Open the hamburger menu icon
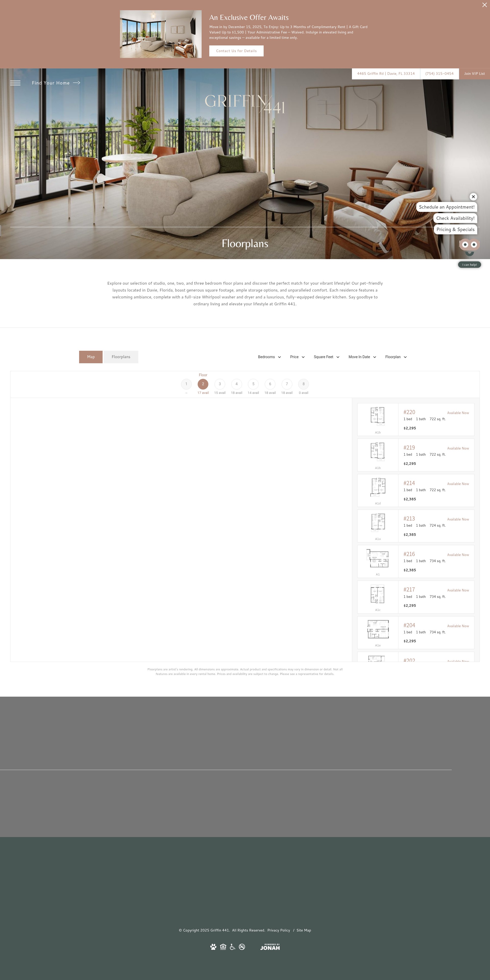 15,83
